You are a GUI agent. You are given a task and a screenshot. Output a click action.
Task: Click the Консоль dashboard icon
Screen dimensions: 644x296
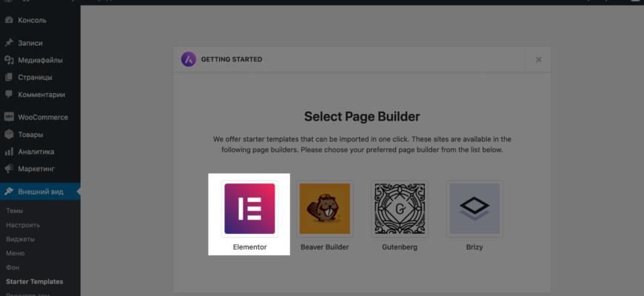9,20
